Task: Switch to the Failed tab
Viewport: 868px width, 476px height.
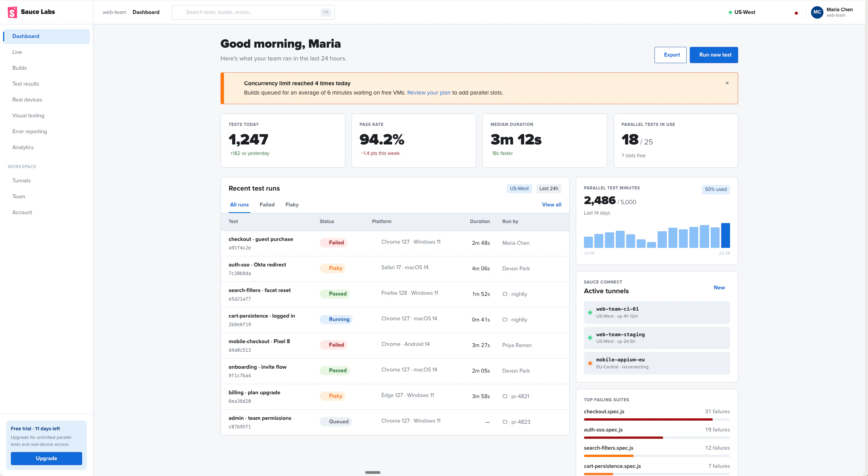Action: click(x=267, y=205)
